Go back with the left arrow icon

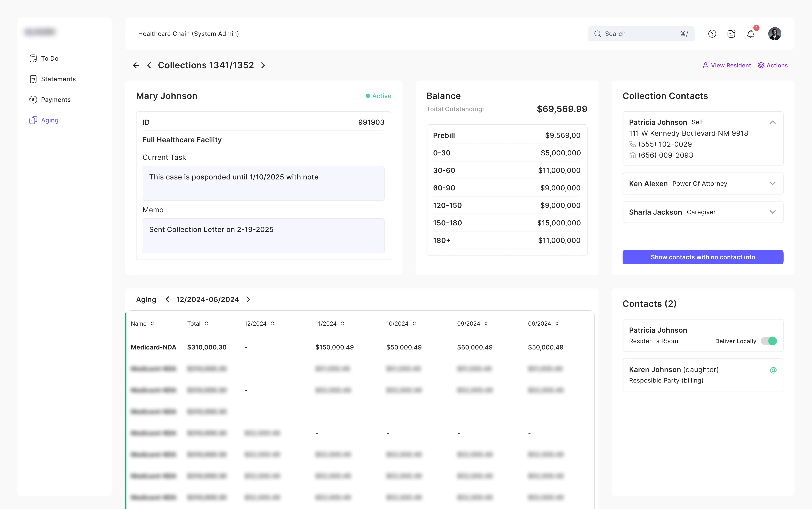(136, 65)
